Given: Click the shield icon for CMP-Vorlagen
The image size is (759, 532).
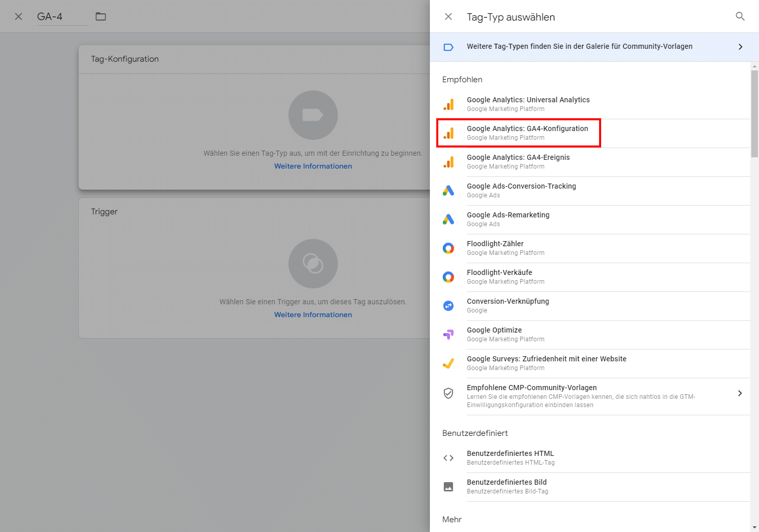Looking at the screenshot, I should pos(448,393).
